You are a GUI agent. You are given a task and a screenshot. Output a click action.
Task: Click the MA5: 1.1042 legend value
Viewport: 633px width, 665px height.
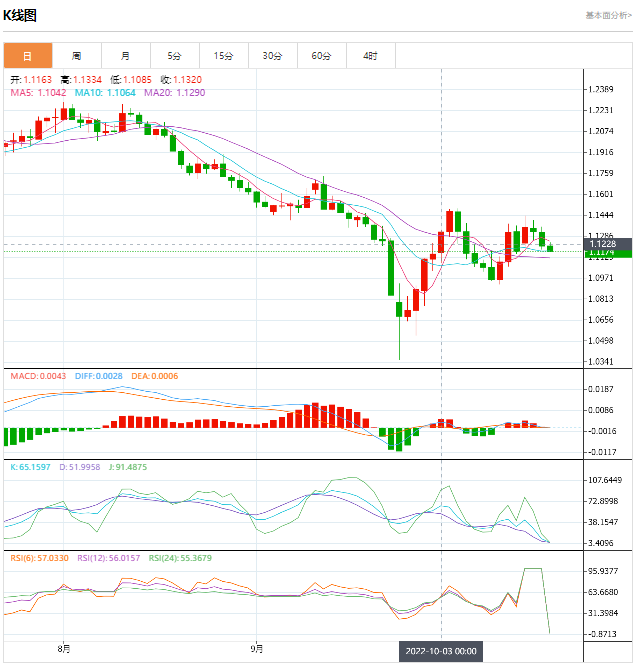tap(38, 92)
